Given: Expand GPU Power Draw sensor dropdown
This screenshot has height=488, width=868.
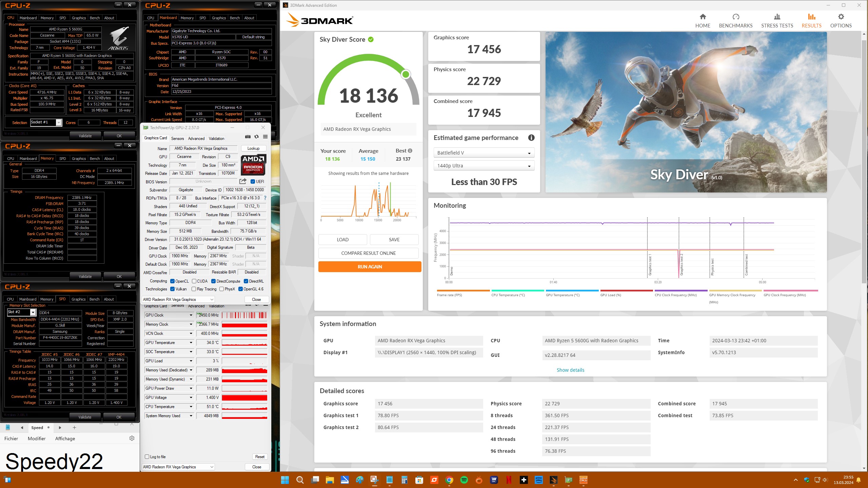Looking at the screenshot, I should pos(191,388).
